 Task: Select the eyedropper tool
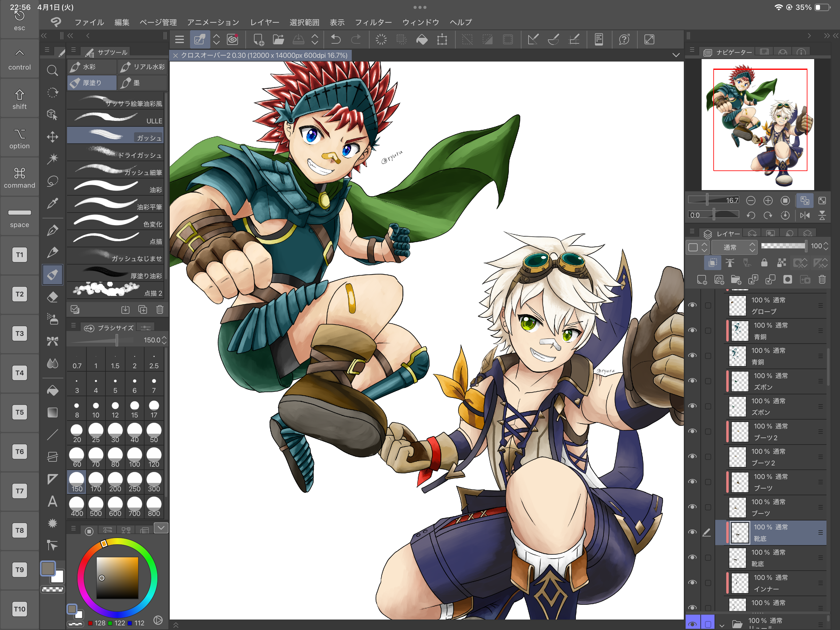coord(52,203)
